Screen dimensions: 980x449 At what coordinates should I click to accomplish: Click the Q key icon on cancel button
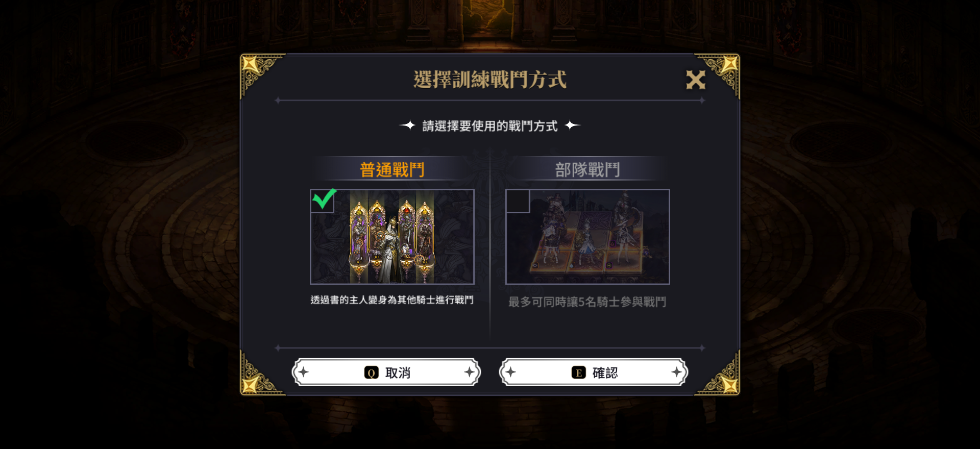pyautogui.click(x=371, y=373)
